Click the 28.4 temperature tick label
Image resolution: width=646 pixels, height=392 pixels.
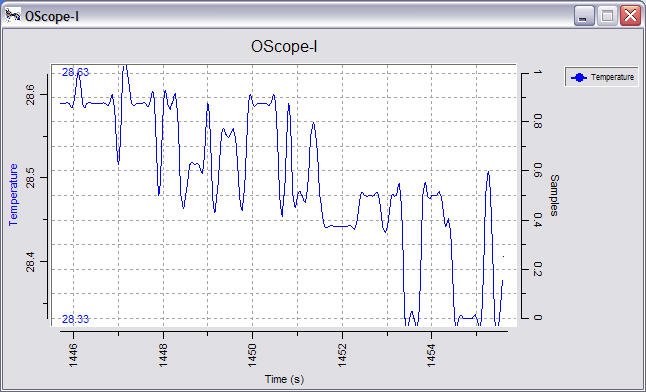[x=31, y=262]
